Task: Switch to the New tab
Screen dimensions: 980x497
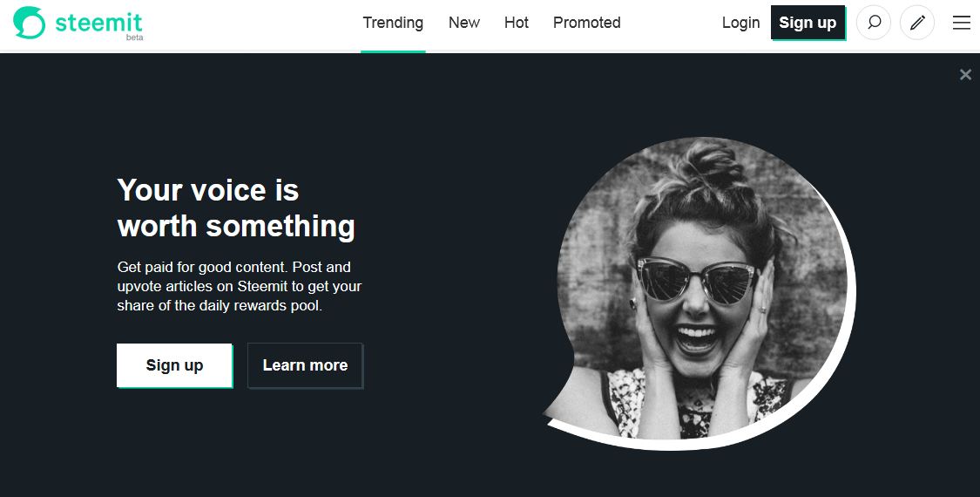Action: click(464, 23)
